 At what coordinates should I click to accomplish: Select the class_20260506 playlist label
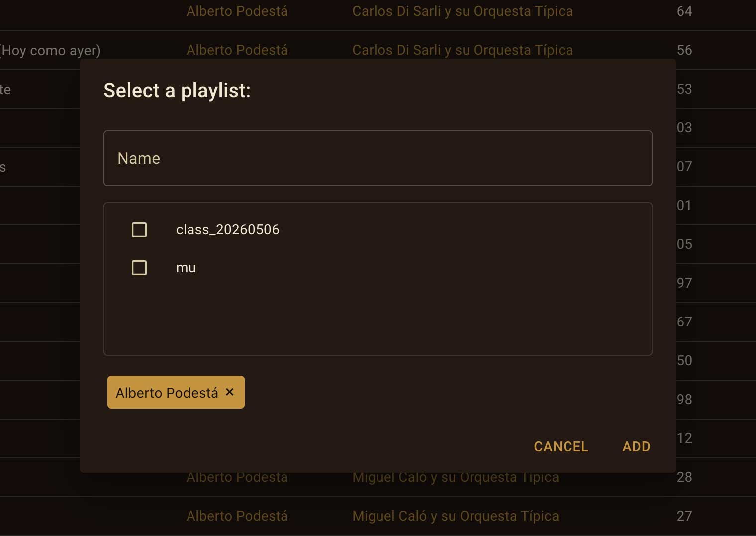click(x=227, y=230)
